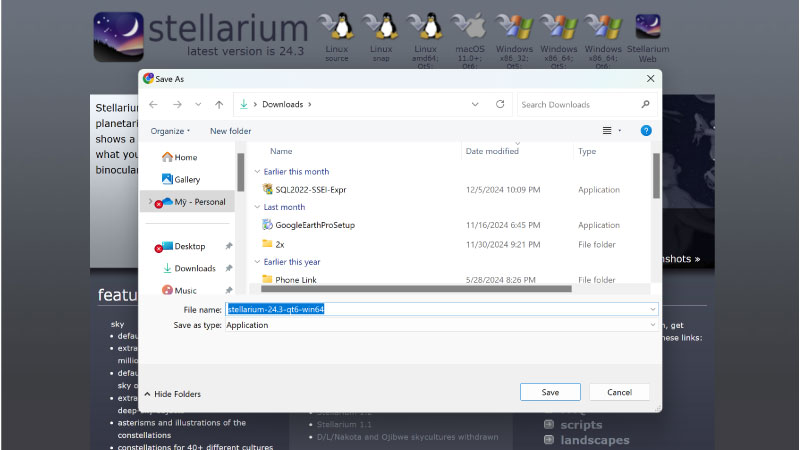Collapse the Earlier this year group
Viewport: 800px width, 450px height.
click(x=257, y=262)
